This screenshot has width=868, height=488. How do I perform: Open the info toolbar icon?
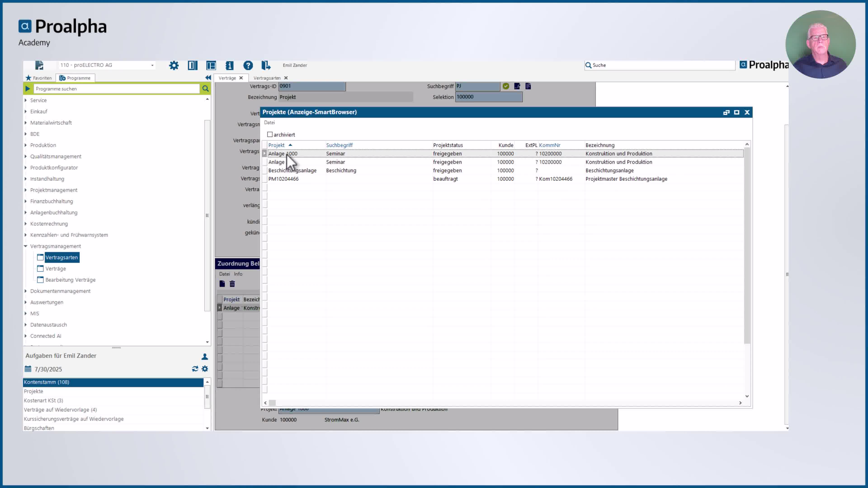click(x=229, y=65)
